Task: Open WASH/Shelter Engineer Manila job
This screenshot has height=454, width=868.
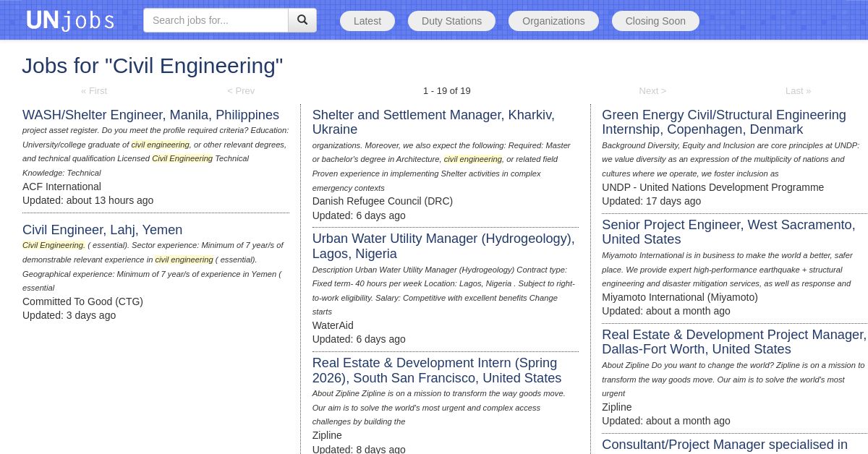Action: click(150, 115)
